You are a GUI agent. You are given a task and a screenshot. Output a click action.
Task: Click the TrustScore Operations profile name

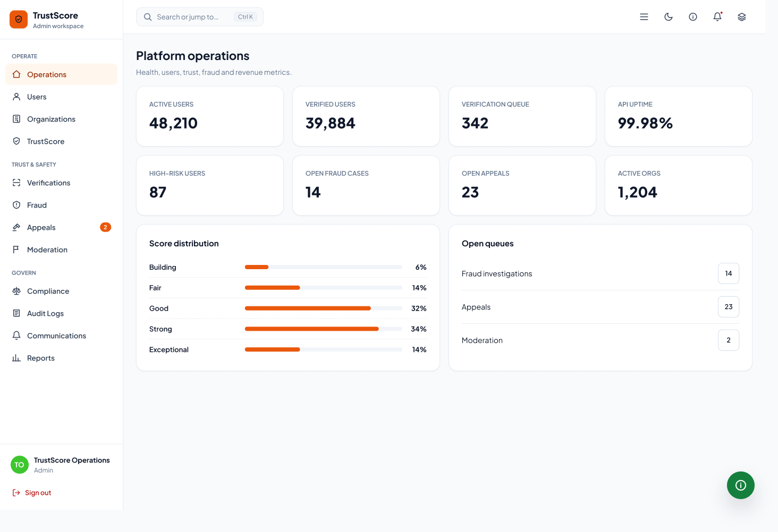point(72,460)
